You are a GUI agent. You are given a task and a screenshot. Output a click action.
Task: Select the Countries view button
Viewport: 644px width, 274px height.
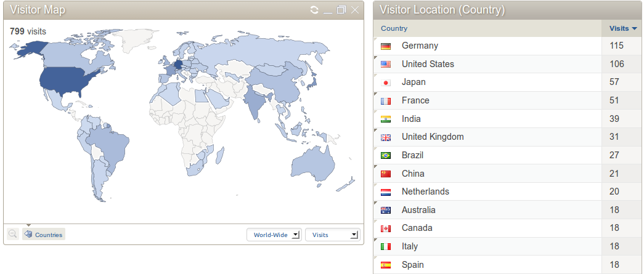click(x=44, y=235)
